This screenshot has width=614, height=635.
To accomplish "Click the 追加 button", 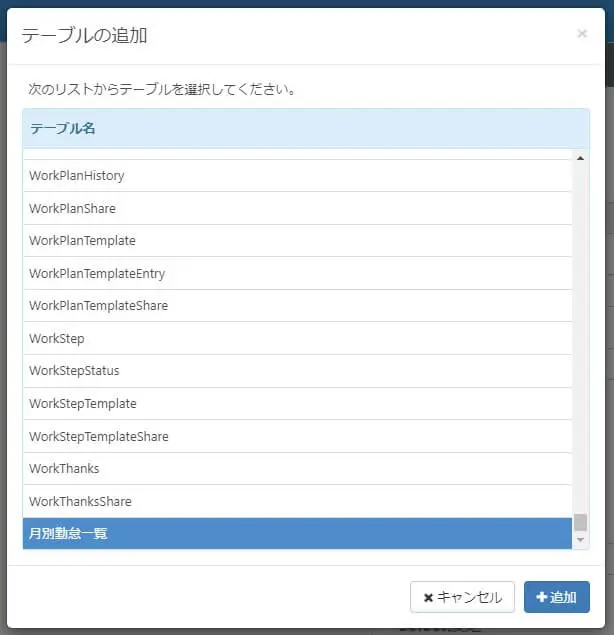I will pos(556,597).
